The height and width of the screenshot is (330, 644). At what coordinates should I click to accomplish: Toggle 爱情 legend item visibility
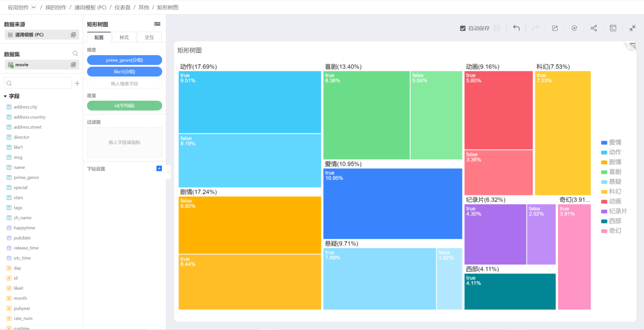pos(611,142)
